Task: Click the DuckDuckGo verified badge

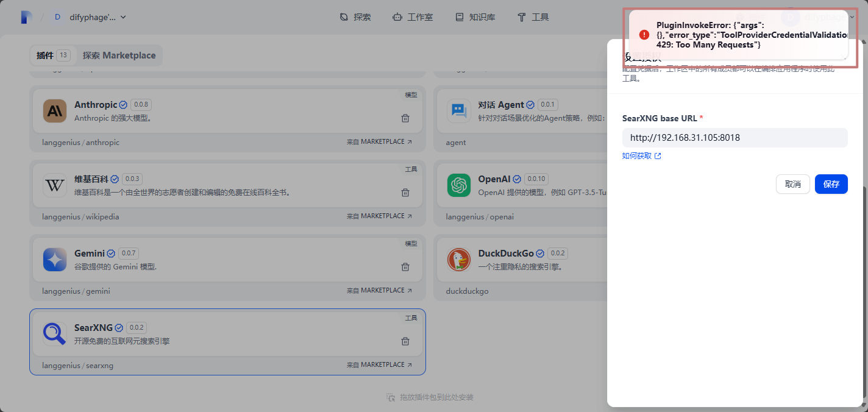Action: point(540,254)
